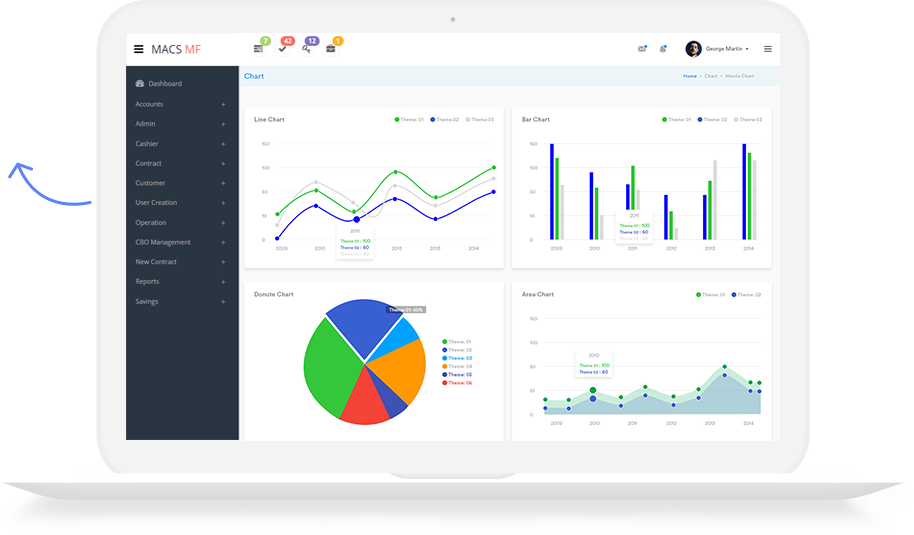The image size is (914, 535).
Task: Open the list icon with green badge 7
Action: click(x=258, y=48)
